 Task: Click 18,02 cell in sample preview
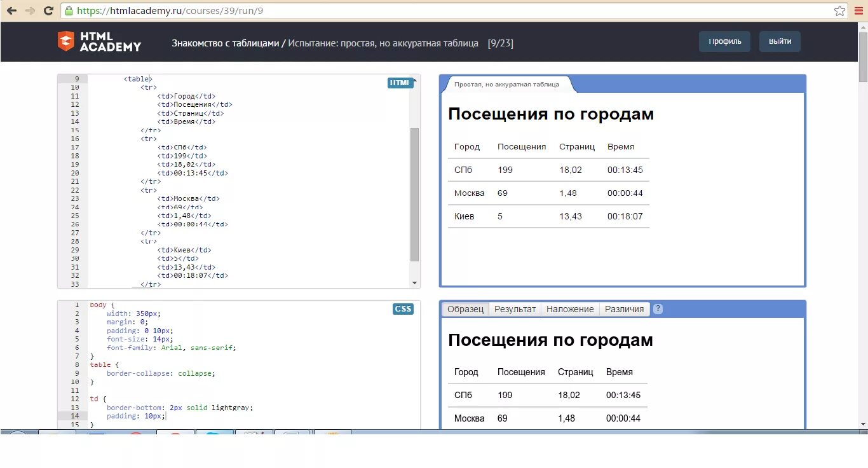point(569,395)
